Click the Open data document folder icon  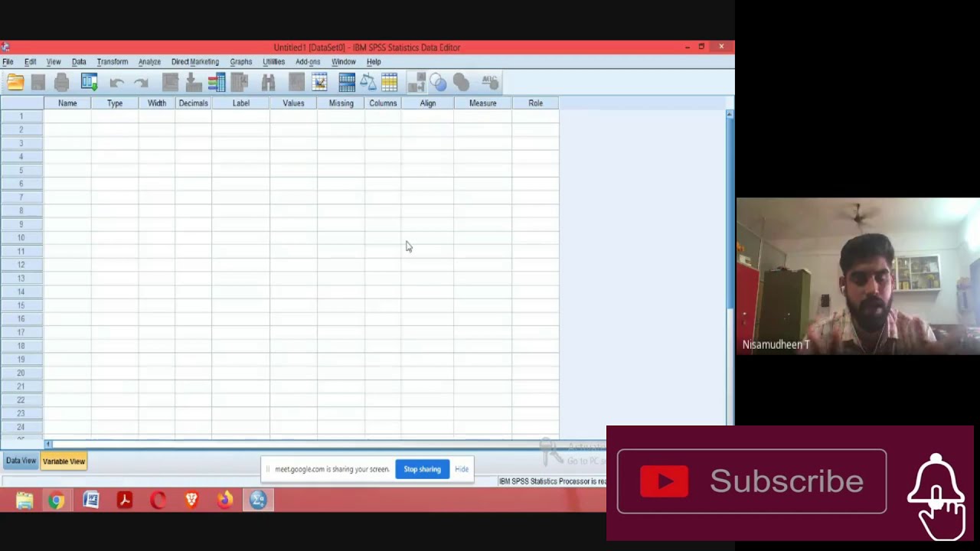(x=15, y=82)
